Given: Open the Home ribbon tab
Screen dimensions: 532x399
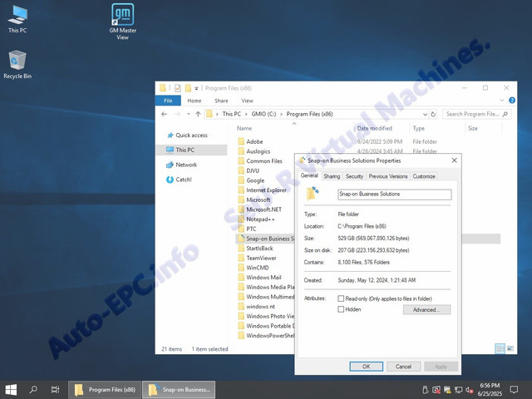Looking at the screenshot, I should click(x=194, y=101).
